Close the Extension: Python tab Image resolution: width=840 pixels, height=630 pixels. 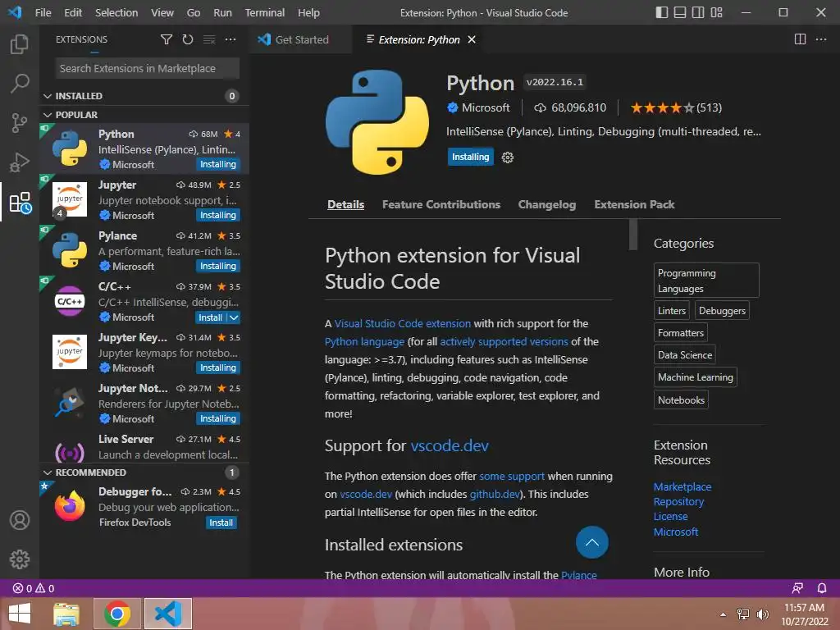coord(472,39)
